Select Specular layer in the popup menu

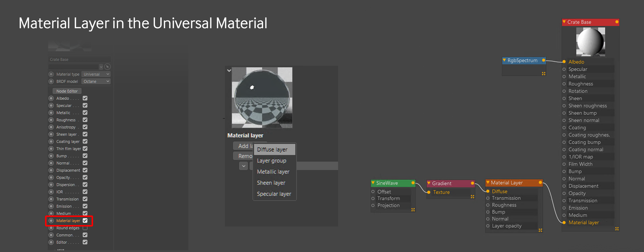click(x=274, y=194)
